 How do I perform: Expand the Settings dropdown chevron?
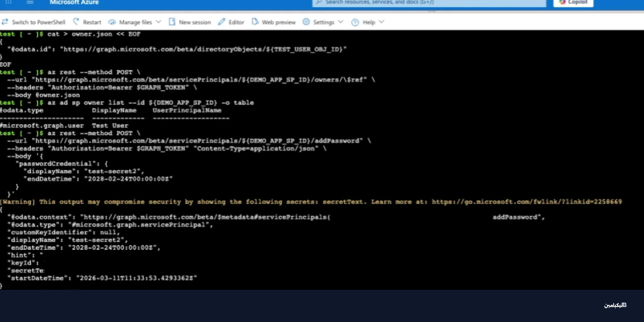(x=340, y=22)
